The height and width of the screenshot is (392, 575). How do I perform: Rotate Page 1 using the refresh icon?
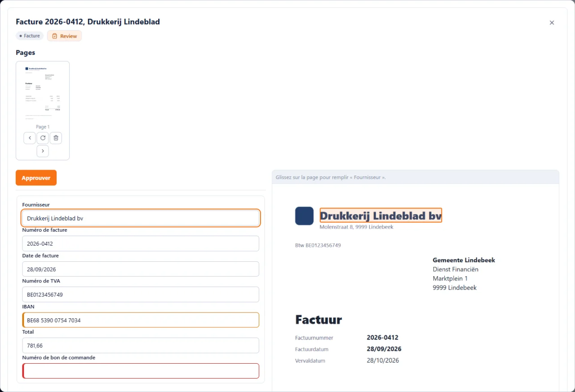(43, 138)
